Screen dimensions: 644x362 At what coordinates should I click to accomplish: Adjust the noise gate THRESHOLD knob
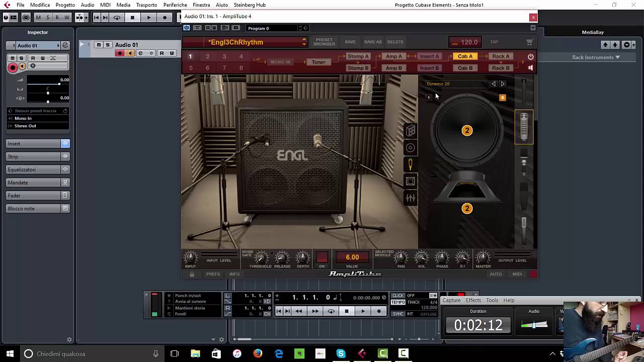(x=261, y=258)
